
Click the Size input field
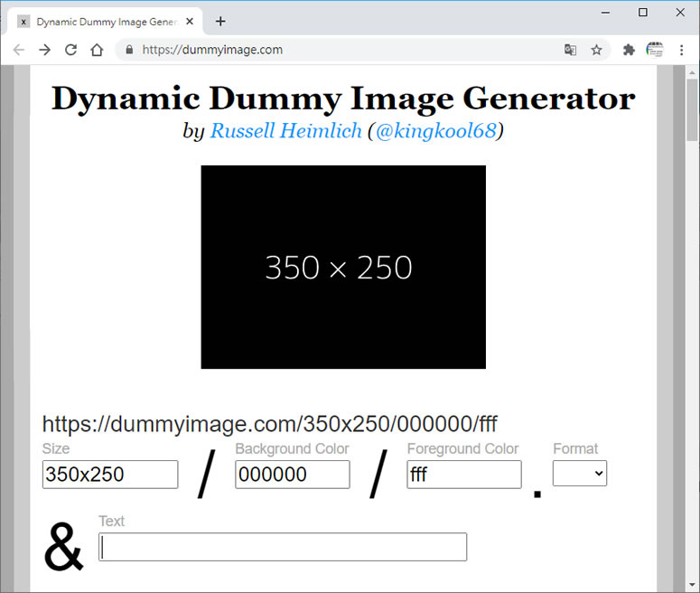point(110,475)
